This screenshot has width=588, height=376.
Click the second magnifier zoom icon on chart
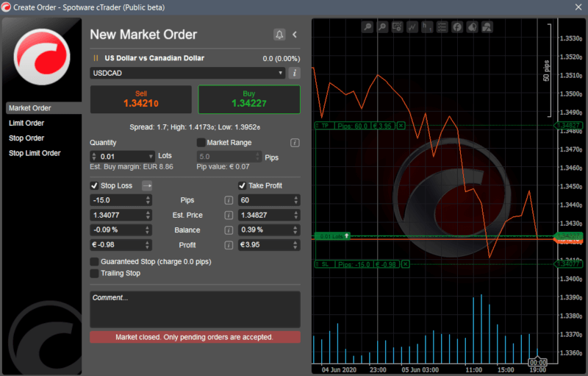382,26
